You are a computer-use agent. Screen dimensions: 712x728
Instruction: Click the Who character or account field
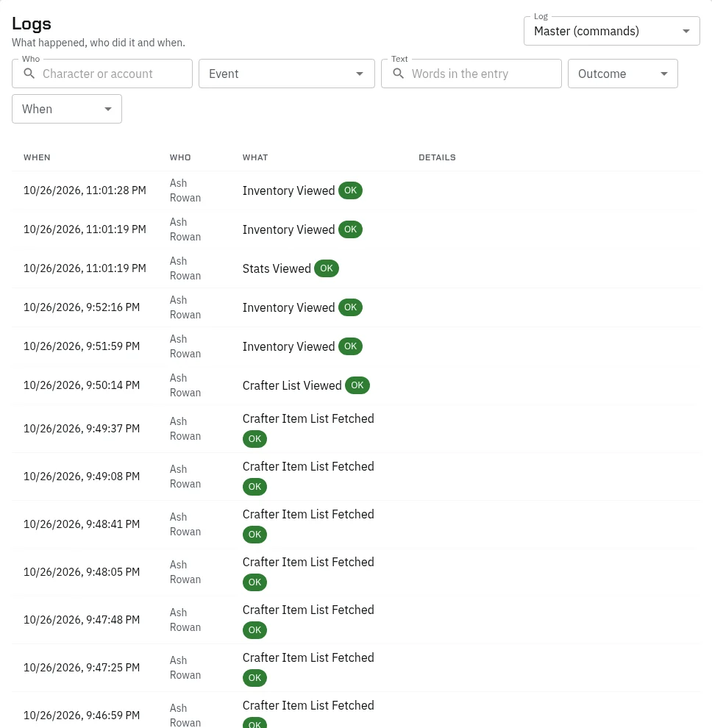click(102, 74)
